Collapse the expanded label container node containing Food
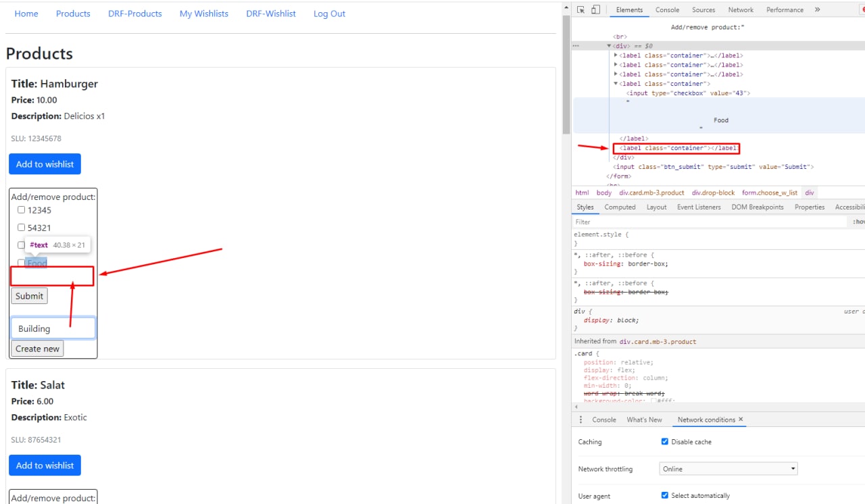The height and width of the screenshot is (504, 865). 616,84
